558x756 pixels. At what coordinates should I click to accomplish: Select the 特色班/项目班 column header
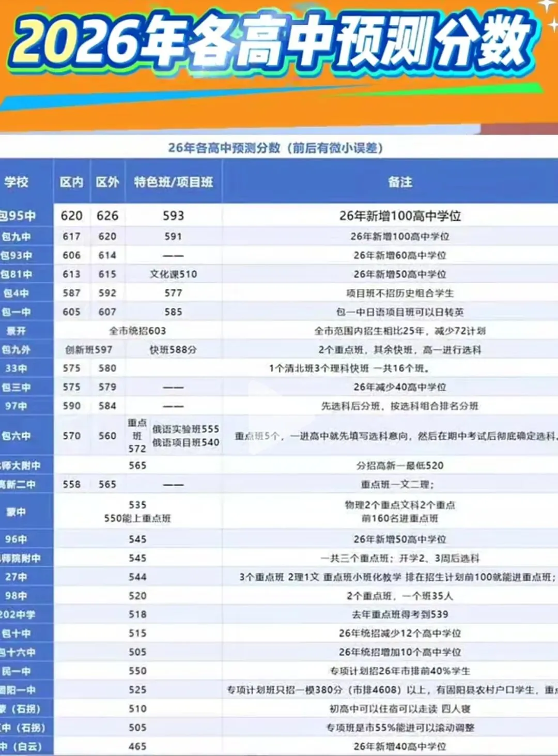[174, 182]
